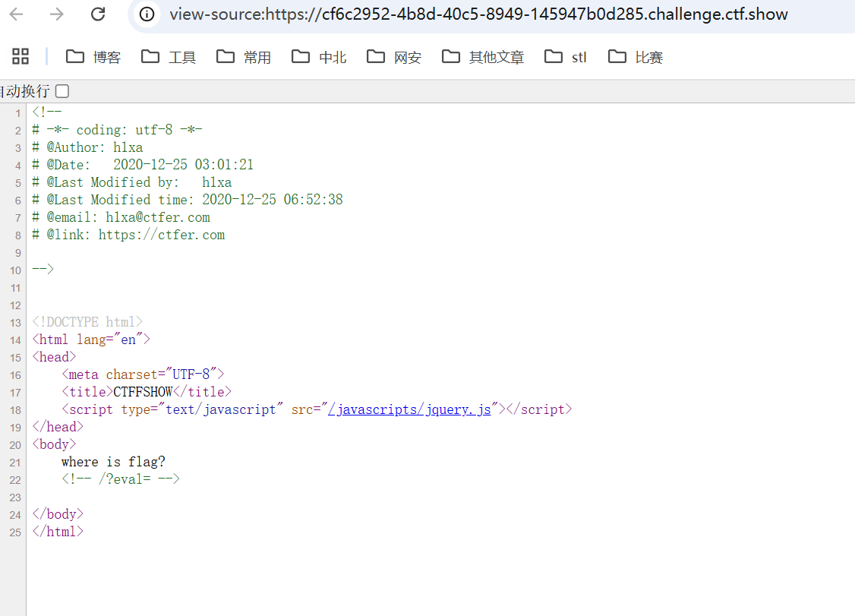Open the site information icon in the address bar
Image resolution: width=855 pixels, height=616 pixels.
147,14
